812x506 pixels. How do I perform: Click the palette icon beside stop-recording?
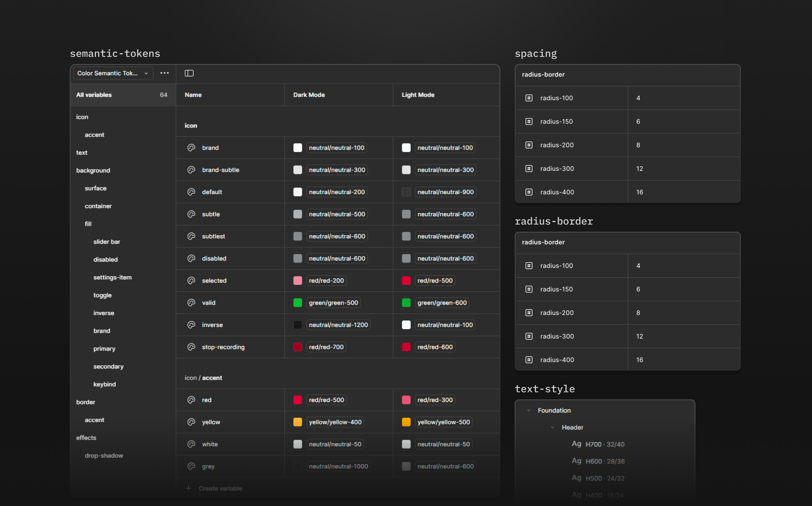(x=191, y=347)
